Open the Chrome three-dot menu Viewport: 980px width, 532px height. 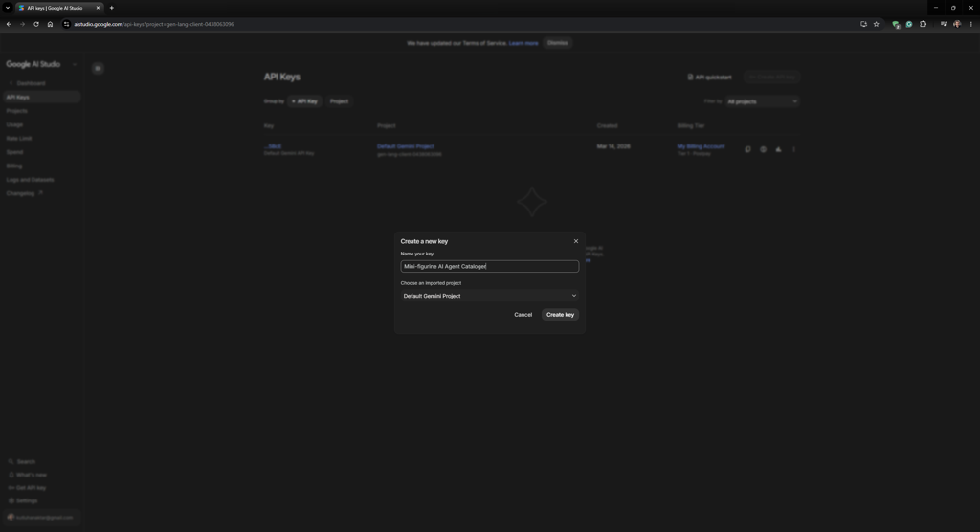pyautogui.click(x=970, y=24)
